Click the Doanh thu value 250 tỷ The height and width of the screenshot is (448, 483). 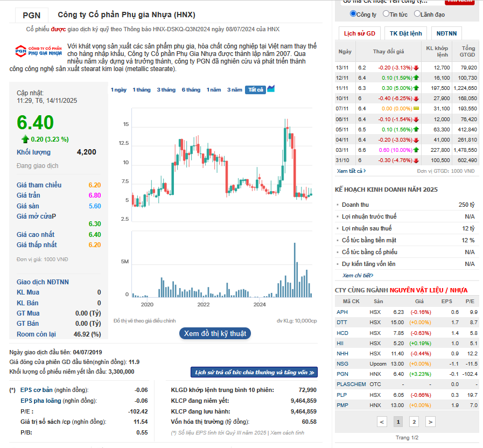point(466,205)
